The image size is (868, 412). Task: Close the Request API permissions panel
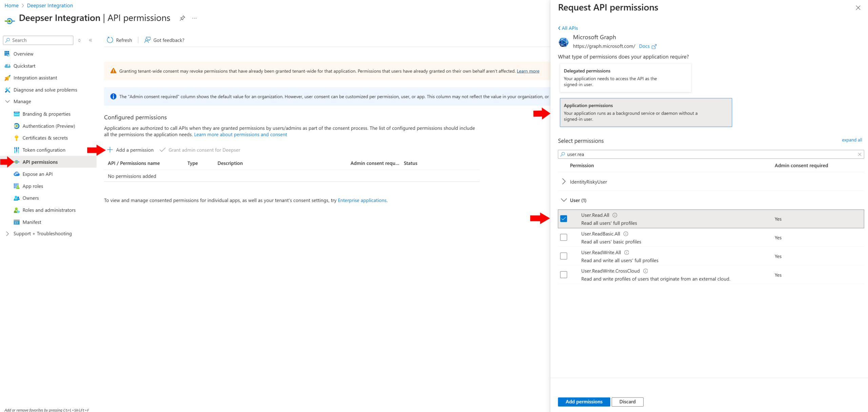coord(858,8)
